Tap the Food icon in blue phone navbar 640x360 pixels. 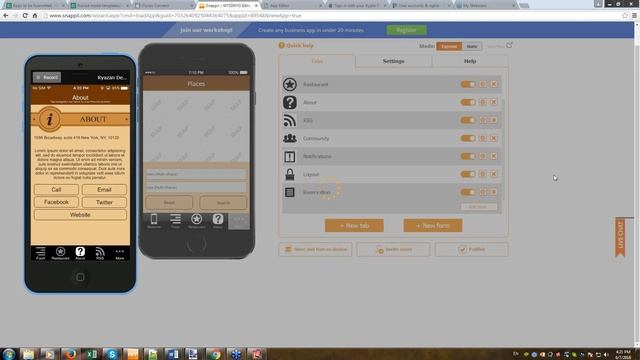point(40,253)
